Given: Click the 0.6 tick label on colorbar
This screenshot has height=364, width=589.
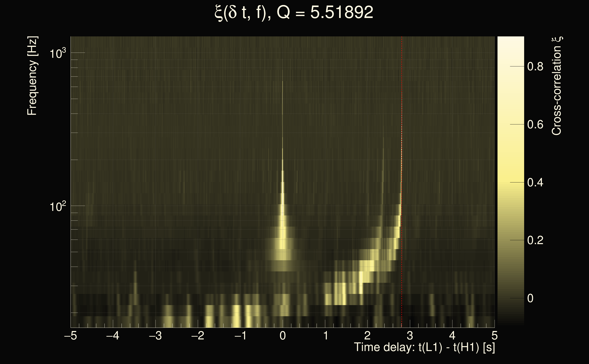Looking at the screenshot, I should pyautogui.click(x=535, y=125).
